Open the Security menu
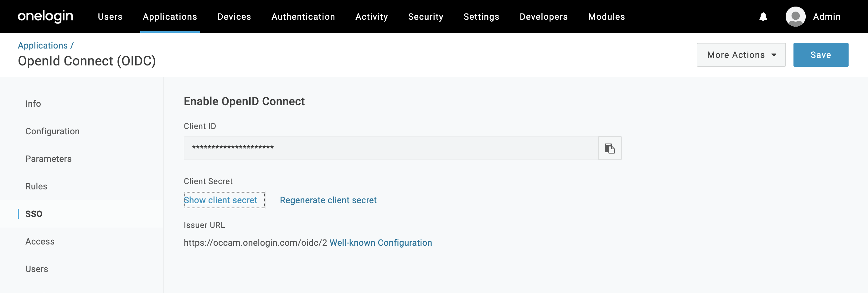Image resolution: width=868 pixels, height=293 pixels. [426, 17]
